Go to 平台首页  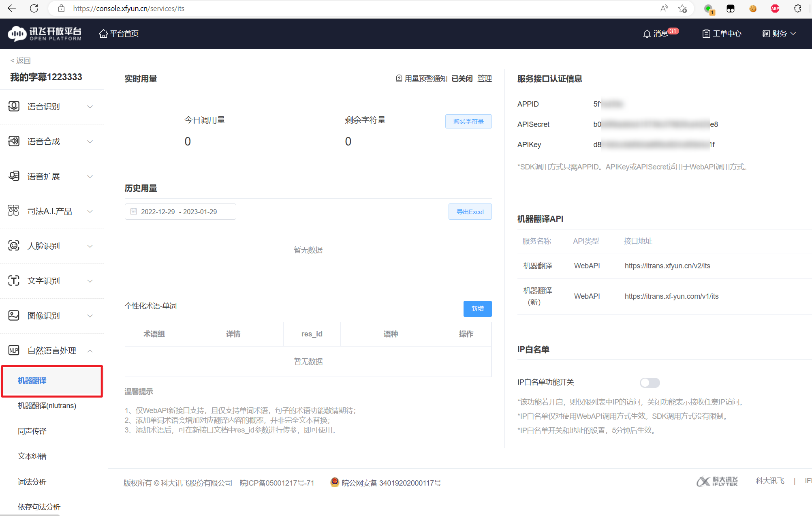tap(119, 34)
